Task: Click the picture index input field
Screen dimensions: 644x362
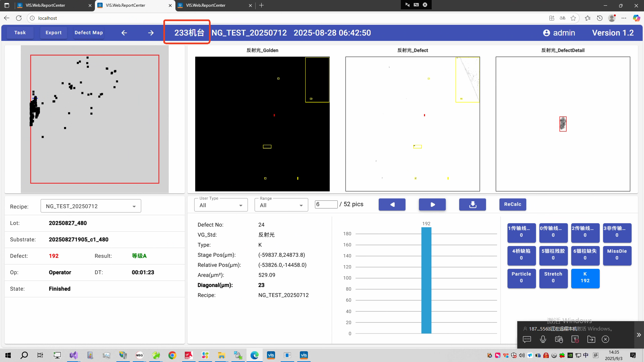Action: pyautogui.click(x=326, y=204)
